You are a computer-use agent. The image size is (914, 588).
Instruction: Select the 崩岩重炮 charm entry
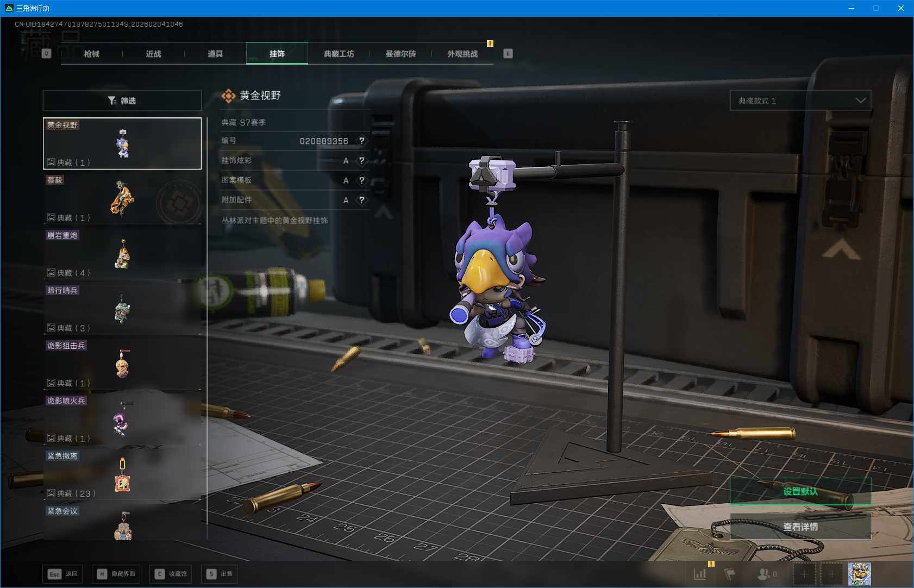pos(122,254)
